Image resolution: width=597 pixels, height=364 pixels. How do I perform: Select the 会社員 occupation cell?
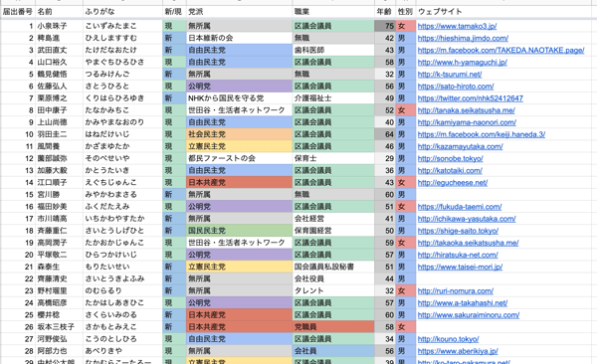(x=333, y=351)
